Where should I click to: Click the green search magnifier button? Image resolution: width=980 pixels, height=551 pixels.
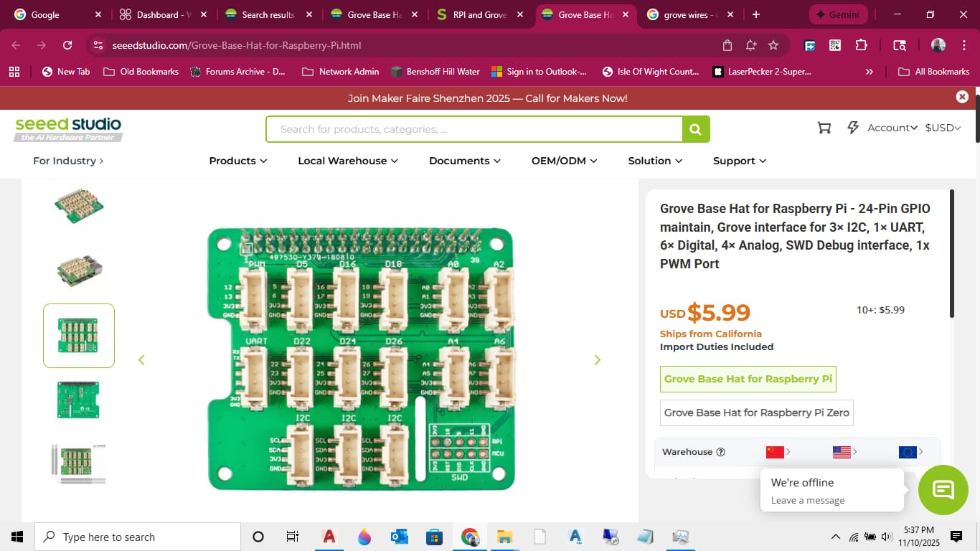click(x=695, y=129)
